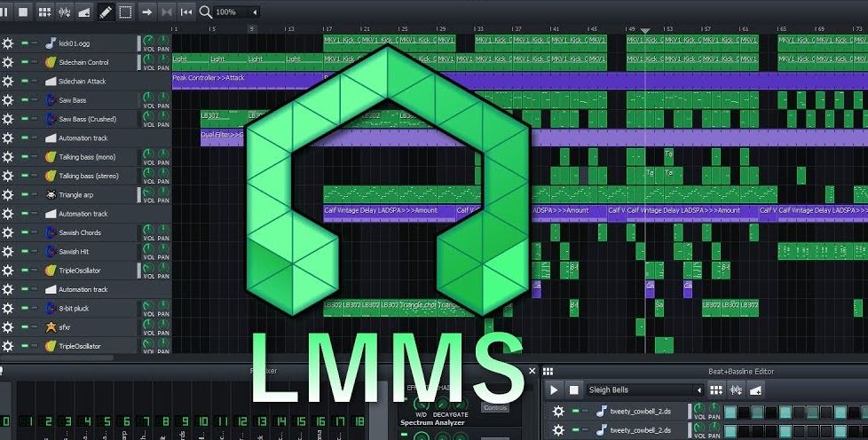The height and width of the screenshot is (440, 868).
Task: Click the Controls button above Spectrum Analyzer
Action: 495,408
